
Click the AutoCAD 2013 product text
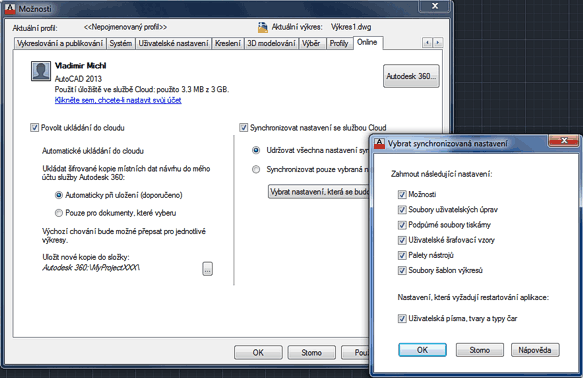78,79
